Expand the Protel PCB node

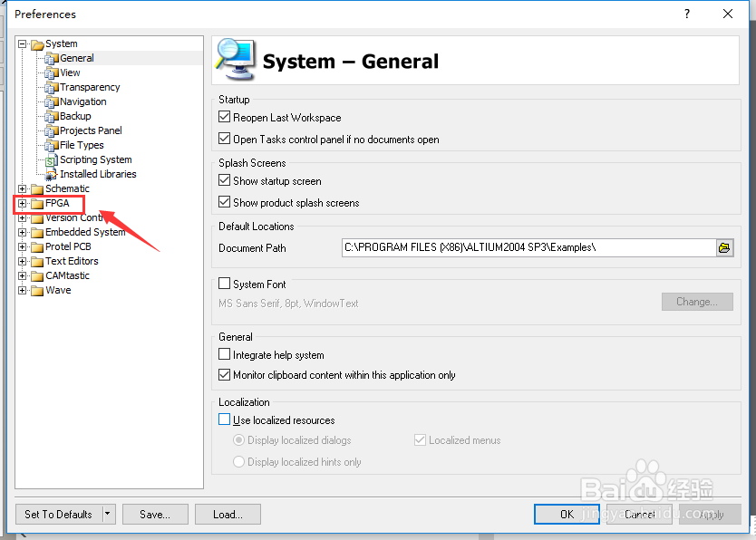(22, 246)
